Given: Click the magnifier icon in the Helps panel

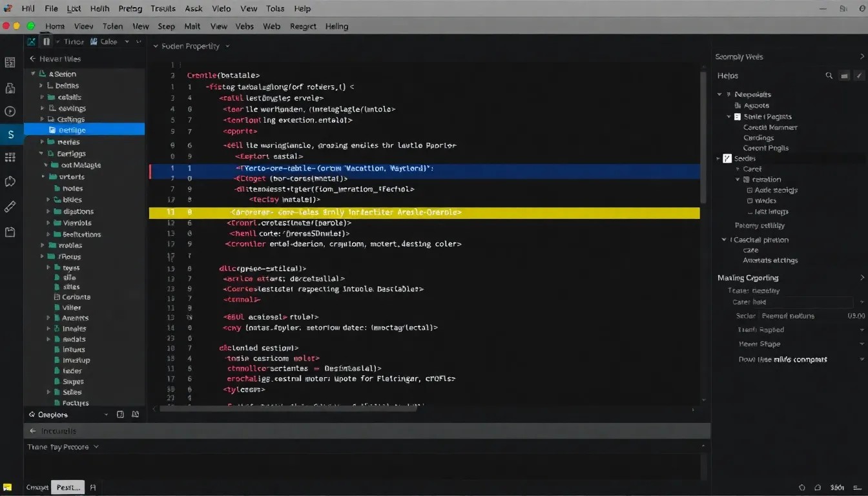Looking at the screenshot, I should (x=829, y=75).
